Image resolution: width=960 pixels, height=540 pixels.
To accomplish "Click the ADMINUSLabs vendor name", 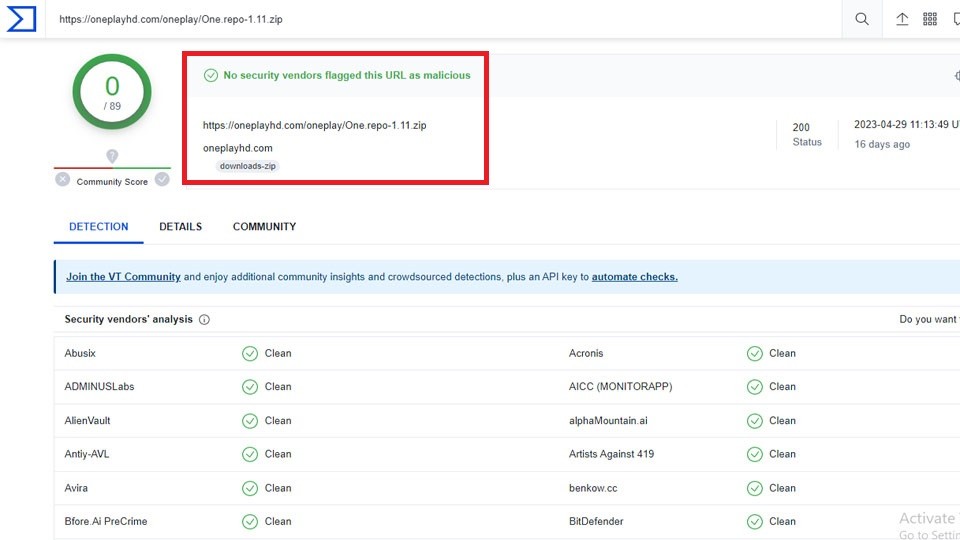I will (99, 387).
